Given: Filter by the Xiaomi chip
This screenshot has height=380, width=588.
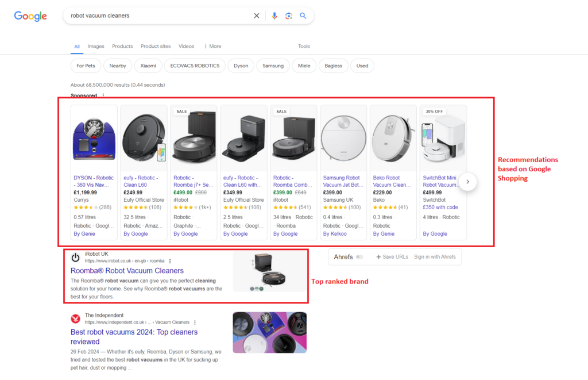Looking at the screenshot, I should pyautogui.click(x=148, y=66).
